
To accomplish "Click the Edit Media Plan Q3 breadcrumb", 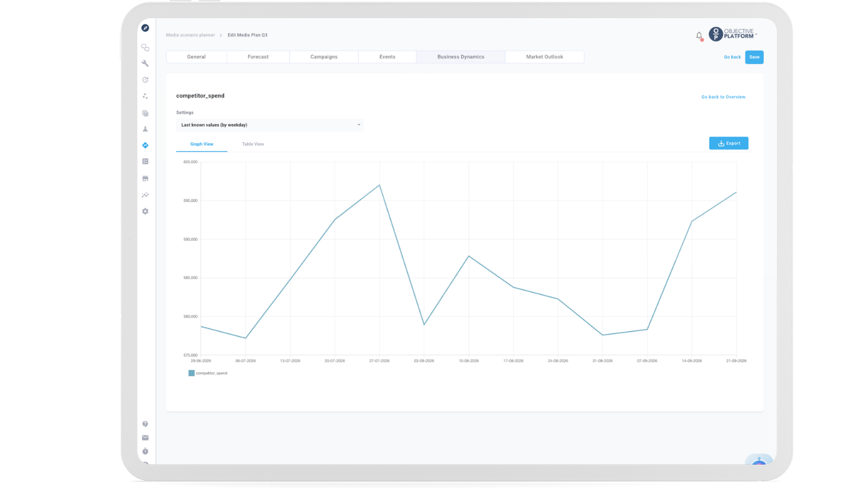I will point(247,35).
